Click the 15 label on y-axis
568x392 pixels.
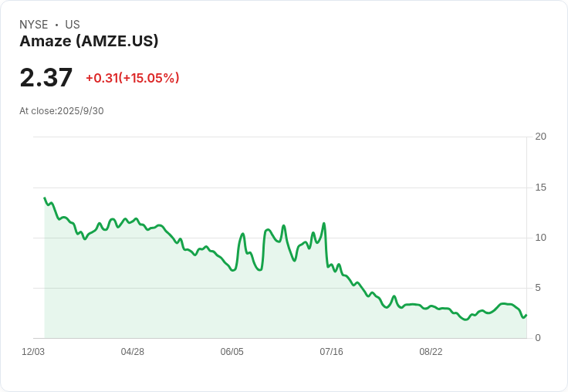540,188
